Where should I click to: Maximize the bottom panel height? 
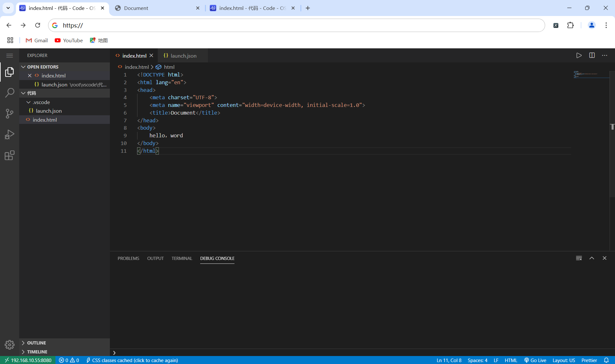pyautogui.click(x=592, y=258)
